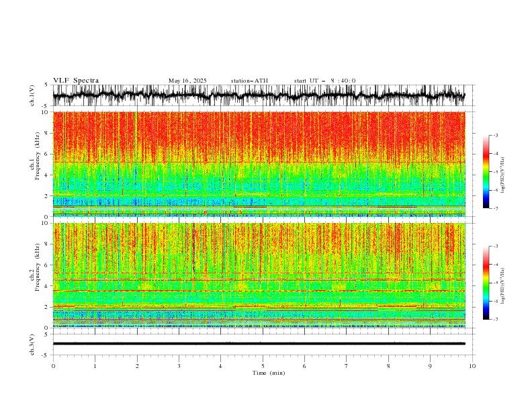Click the 'ch.1(V)' waveform axis label

pyautogui.click(x=32, y=95)
